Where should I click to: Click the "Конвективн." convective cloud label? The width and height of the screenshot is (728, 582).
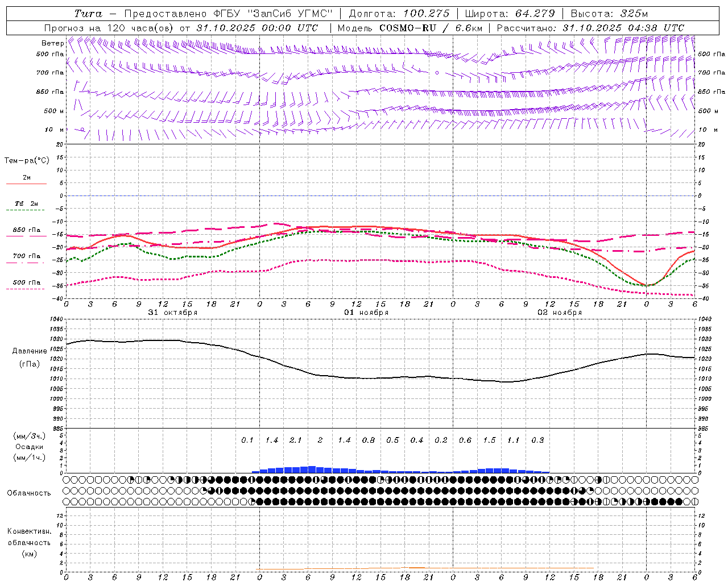point(29,531)
